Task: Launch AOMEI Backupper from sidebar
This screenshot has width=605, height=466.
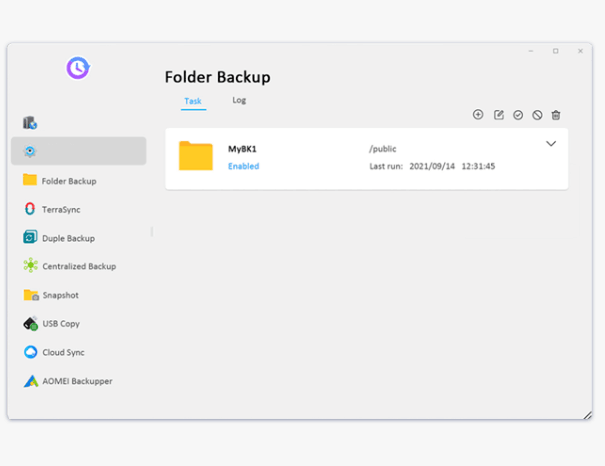Action: (x=76, y=381)
